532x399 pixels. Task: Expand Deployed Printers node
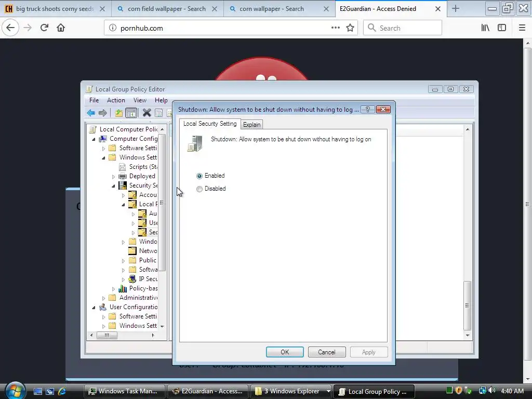(113, 177)
